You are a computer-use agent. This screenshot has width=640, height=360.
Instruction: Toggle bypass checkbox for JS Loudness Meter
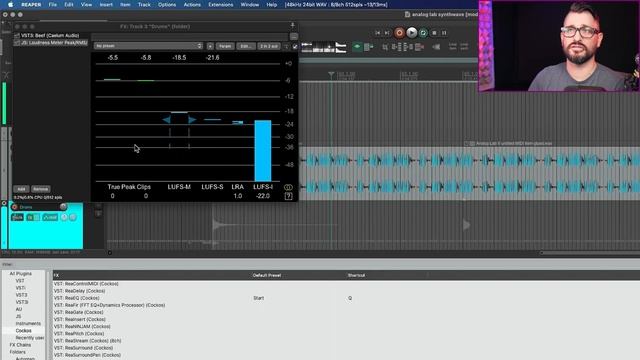[17, 42]
